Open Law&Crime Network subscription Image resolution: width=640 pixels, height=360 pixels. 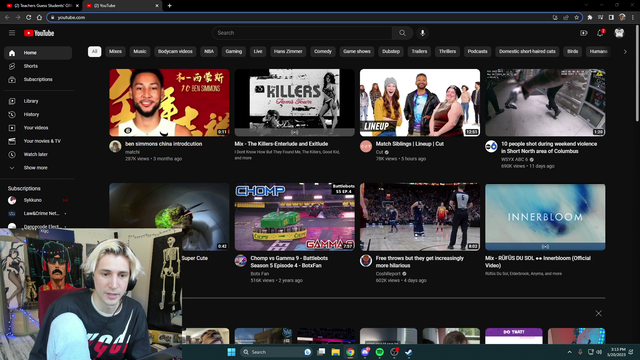[x=38, y=213]
